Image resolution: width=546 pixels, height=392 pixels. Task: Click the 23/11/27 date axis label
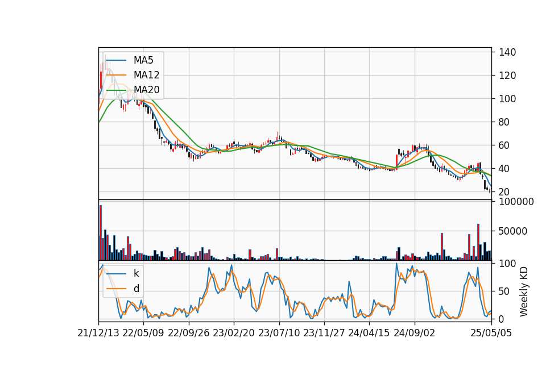[324, 333]
